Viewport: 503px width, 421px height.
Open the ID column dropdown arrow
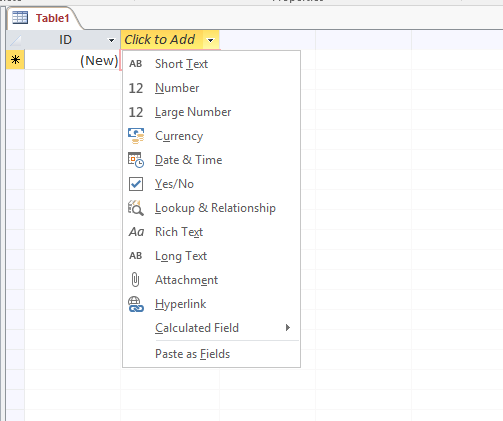coord(111,40)
